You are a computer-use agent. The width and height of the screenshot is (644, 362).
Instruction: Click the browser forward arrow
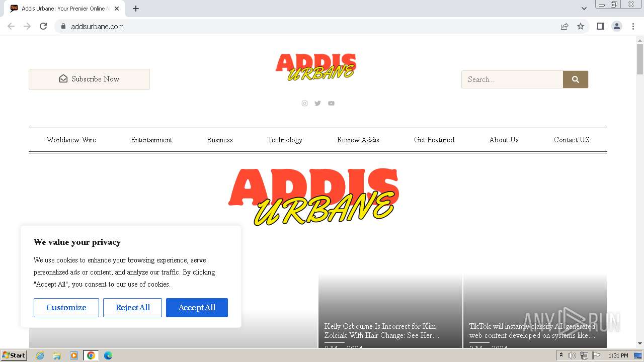tap(27, 26)
